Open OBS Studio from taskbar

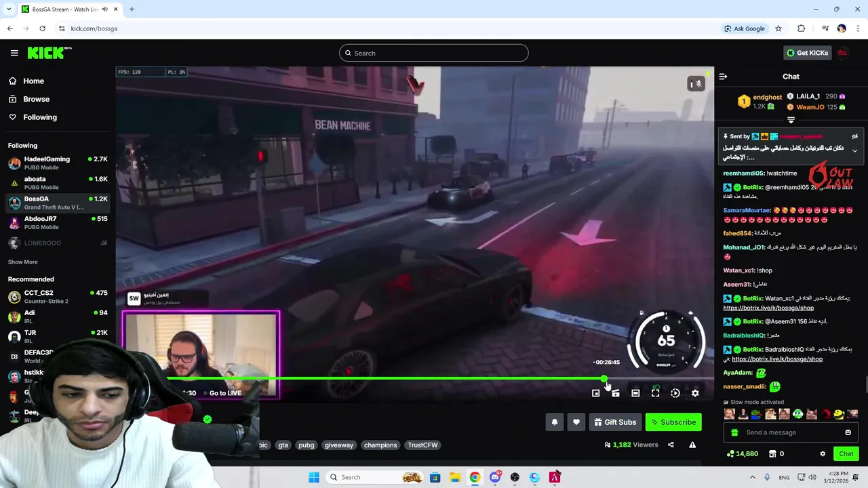(x=515, y=477)
